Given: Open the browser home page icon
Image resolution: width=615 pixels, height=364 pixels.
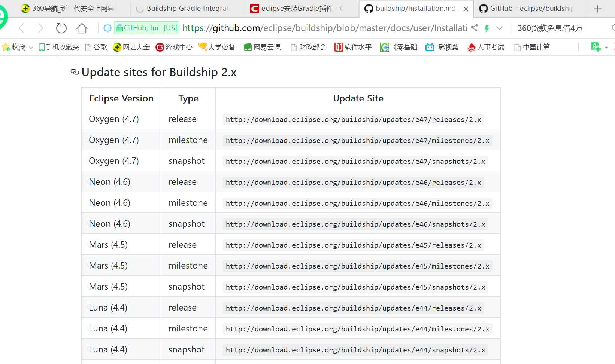Looking at the screenshot, I should (82, 28).
